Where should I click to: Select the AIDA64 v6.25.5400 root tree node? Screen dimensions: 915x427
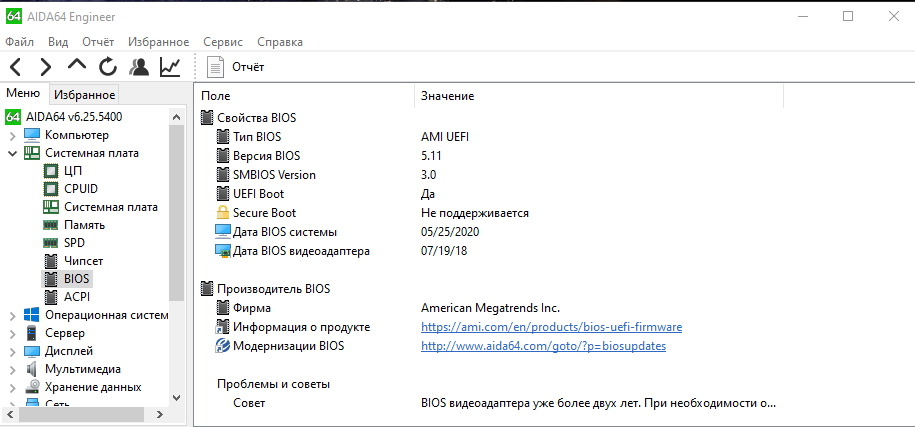tap(74, 117)
